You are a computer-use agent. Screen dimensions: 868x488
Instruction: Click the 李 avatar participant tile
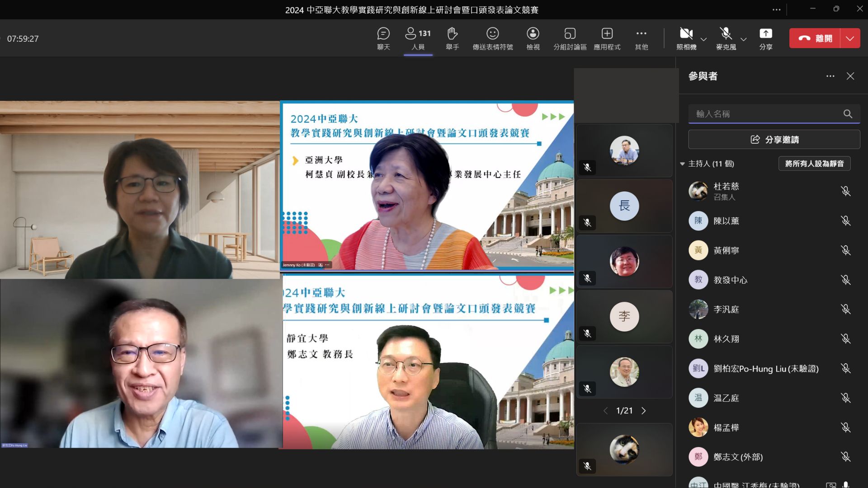click(624, 316)
